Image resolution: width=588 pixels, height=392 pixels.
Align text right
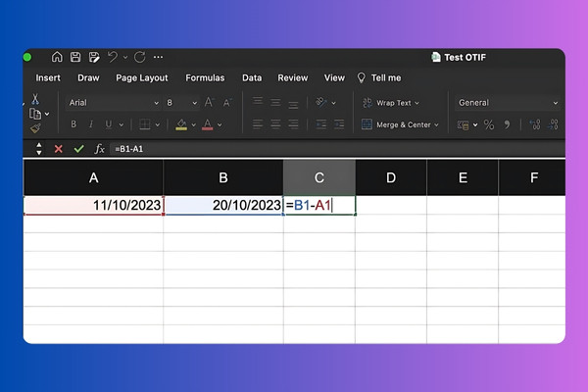[294, 124]
